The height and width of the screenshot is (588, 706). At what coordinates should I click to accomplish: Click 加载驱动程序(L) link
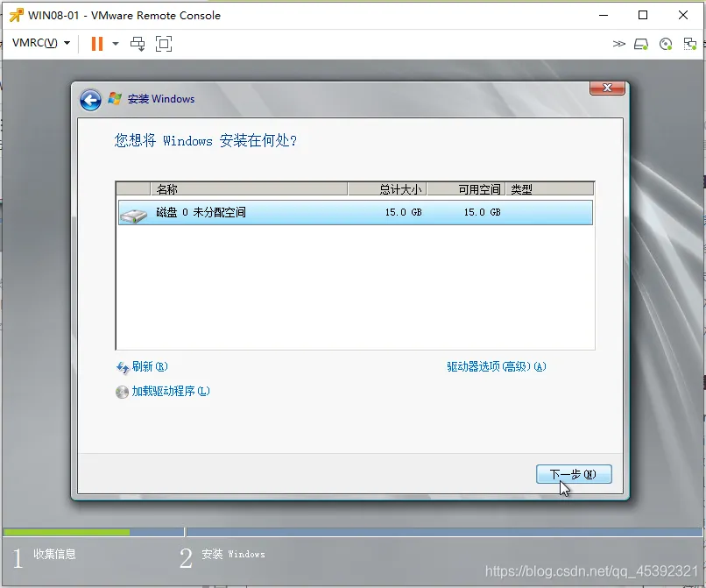tap(171, 391)
